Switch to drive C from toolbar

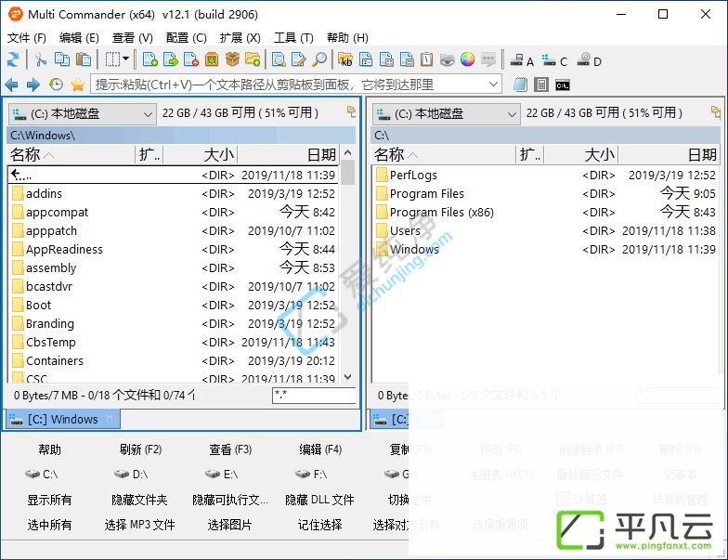tap(555, 61)
